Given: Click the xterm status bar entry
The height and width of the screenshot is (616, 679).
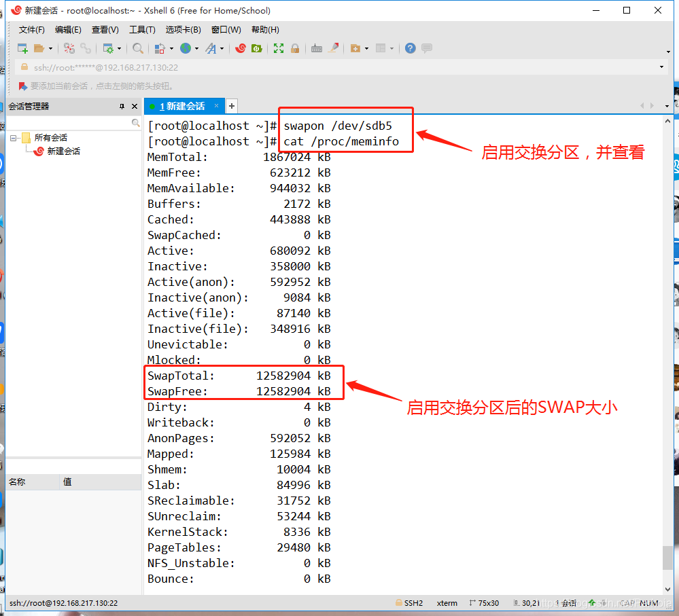Looking at the screenshot, I should click(x=447, y=603).
